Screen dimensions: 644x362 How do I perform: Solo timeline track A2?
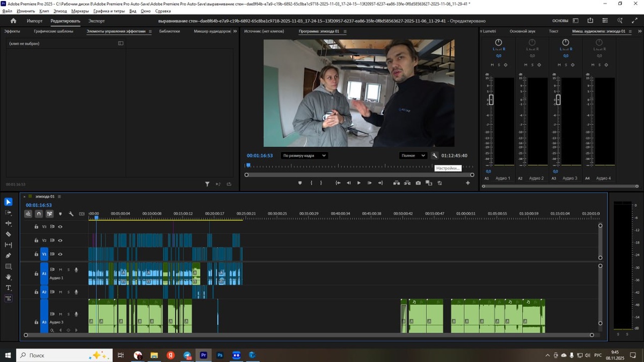(x=68, y=292)
